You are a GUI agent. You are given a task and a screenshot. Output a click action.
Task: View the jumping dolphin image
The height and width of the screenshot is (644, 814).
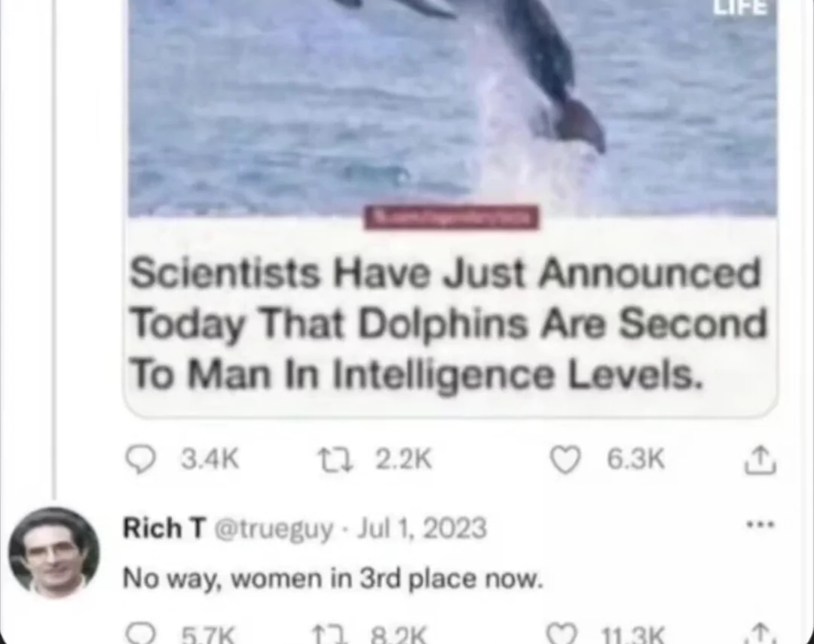point(452,108)
